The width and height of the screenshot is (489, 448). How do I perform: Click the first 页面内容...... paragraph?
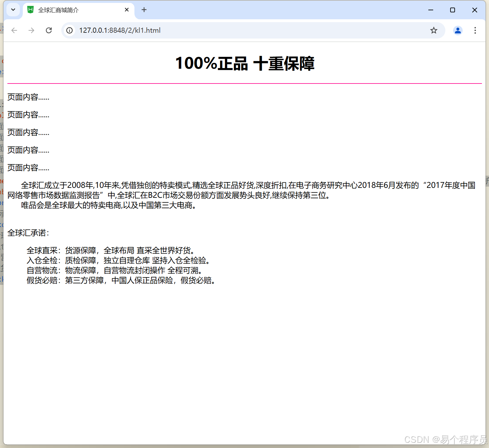tap(28, 97)
